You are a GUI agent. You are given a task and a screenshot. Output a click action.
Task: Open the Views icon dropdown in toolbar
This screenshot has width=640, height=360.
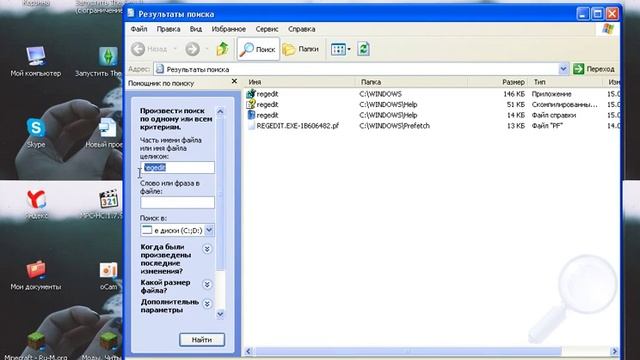[x=340, y=49]
